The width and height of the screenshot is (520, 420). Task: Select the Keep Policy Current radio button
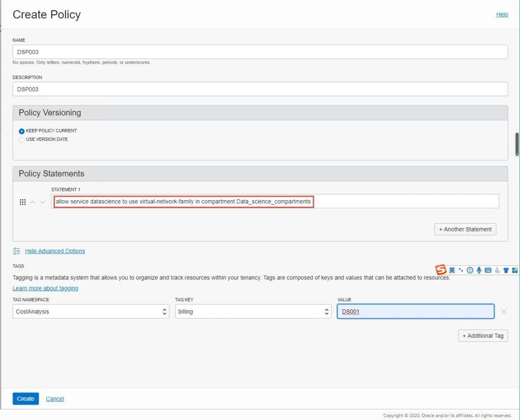click(x=22, y=131)
